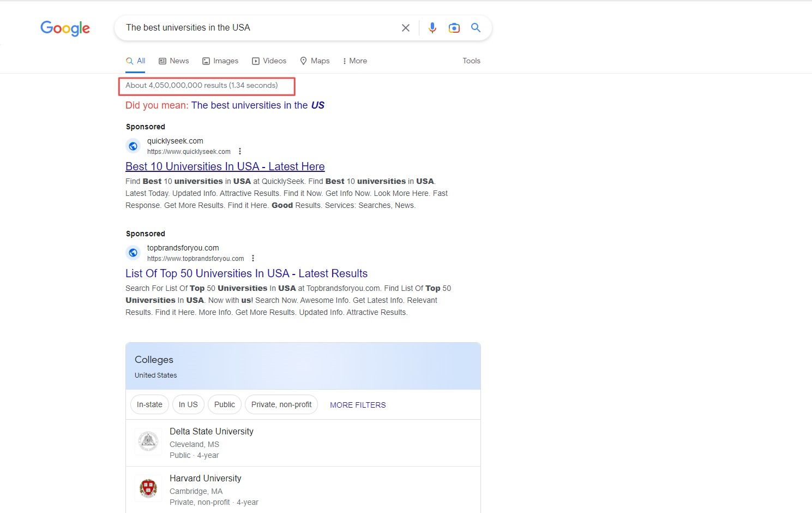This screenshot has width=812, height=513.
Task: Open "List Of Top 50 Universities In USA" result
Action: tap(246, 273)
